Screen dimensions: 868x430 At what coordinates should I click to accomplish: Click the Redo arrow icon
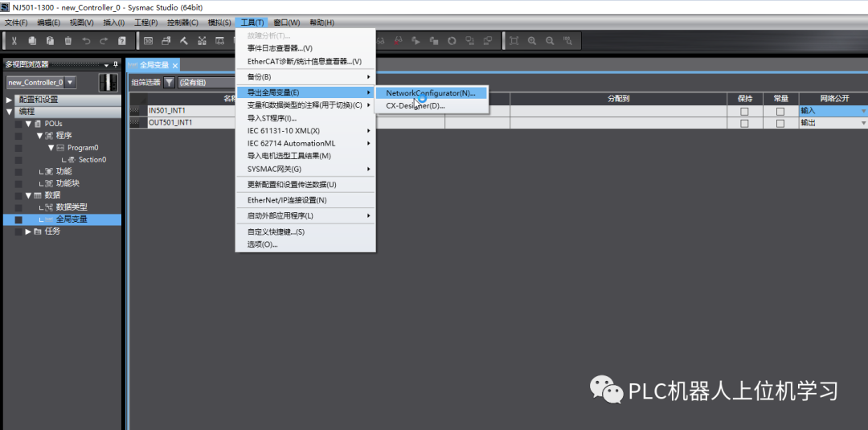coord(104,40)
